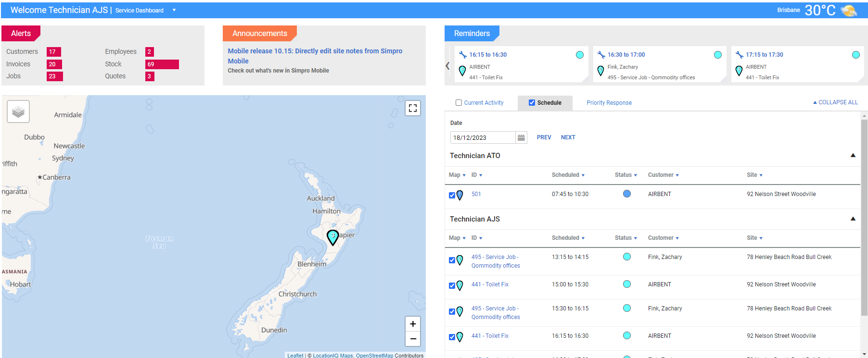The width and height of the screenshot is (868, 358).
Task: Switch to the Priority Response tab
Action: [x=609, y=103]
